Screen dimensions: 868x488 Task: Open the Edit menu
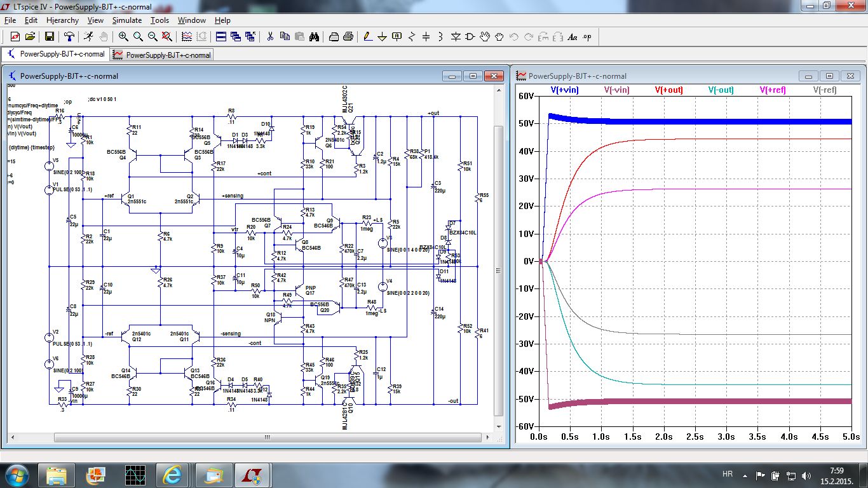tap(31, 20)
